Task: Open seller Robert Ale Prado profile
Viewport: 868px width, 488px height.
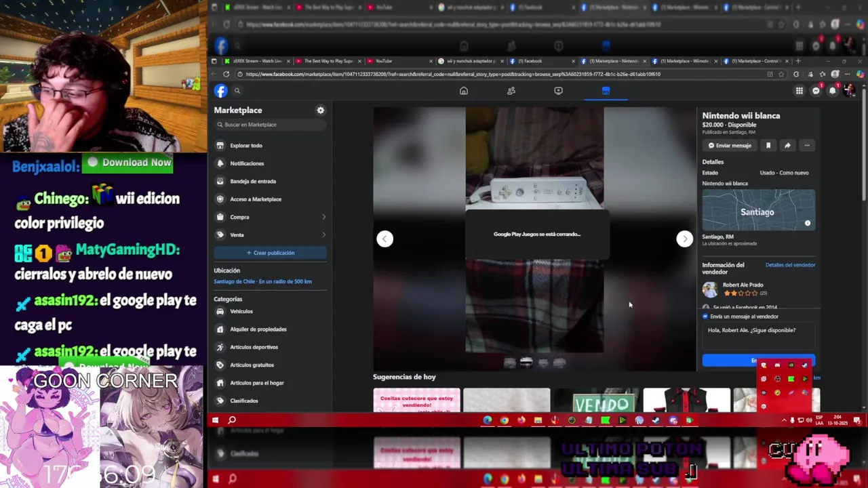Action: [743, 285]
